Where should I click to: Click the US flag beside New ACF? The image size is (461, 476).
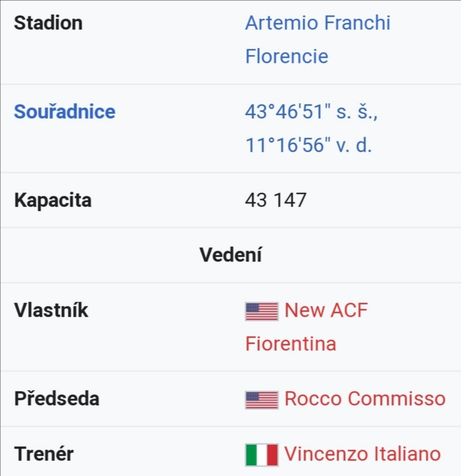pos(262,312)
